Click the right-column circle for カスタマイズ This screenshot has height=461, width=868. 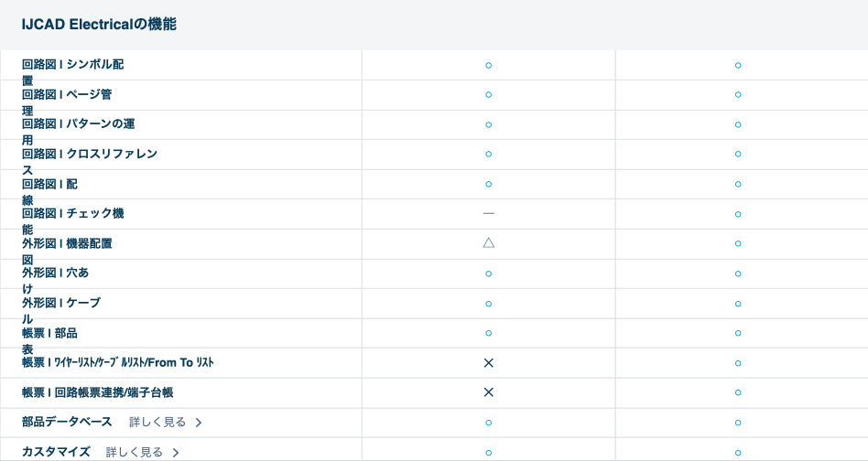pos(738,452)
